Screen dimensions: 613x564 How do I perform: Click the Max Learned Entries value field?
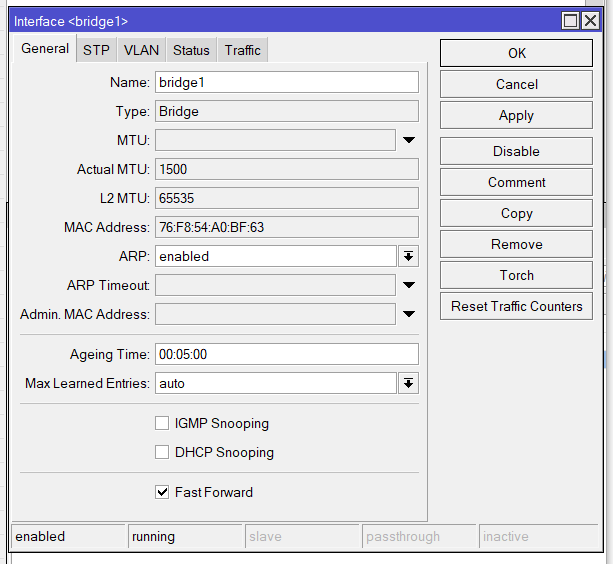tap(276, 383)
